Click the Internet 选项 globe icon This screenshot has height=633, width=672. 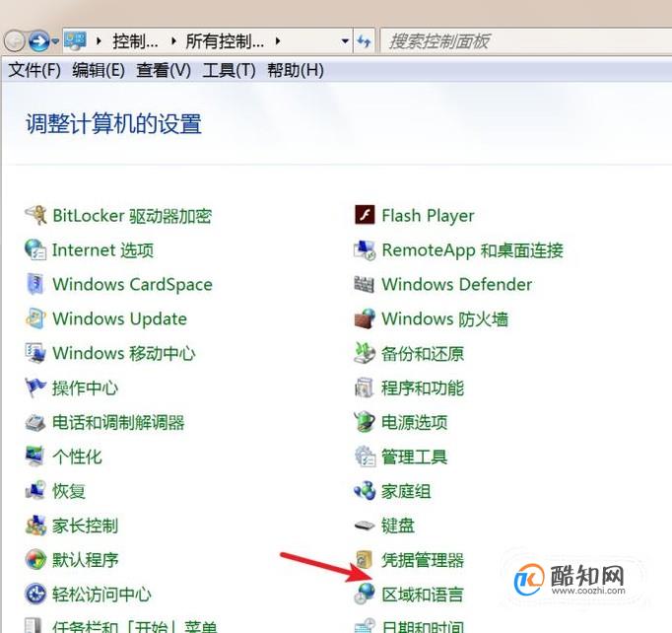pyautogui.click(x=35, y=250)
